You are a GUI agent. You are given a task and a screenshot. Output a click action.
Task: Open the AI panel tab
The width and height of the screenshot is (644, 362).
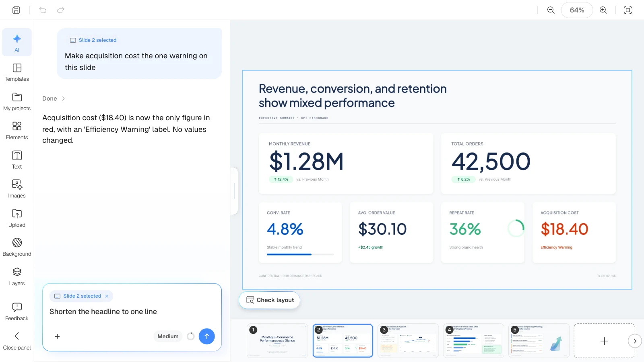(17, 43)
